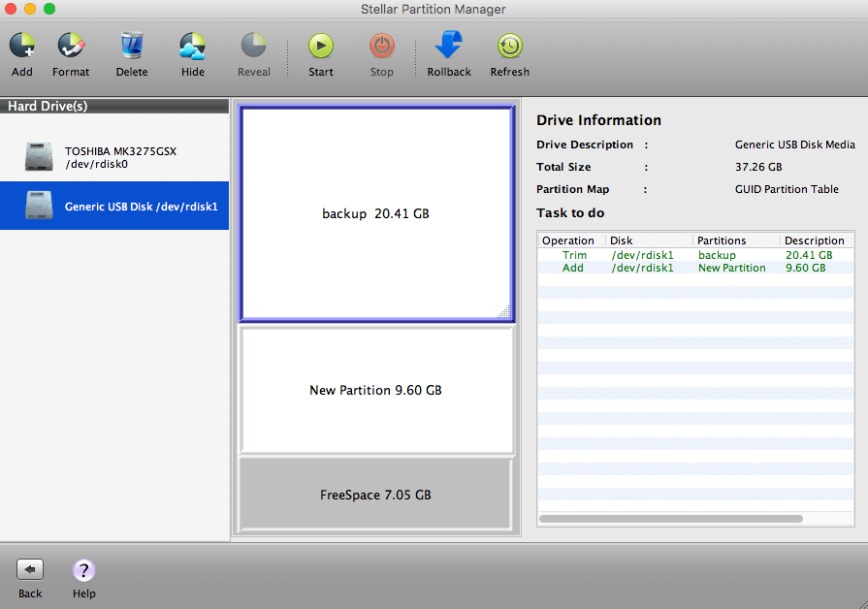Click the FreeSpace 7.05 GB block
This screenshot has width=868, height=609.
pos(375,495)
